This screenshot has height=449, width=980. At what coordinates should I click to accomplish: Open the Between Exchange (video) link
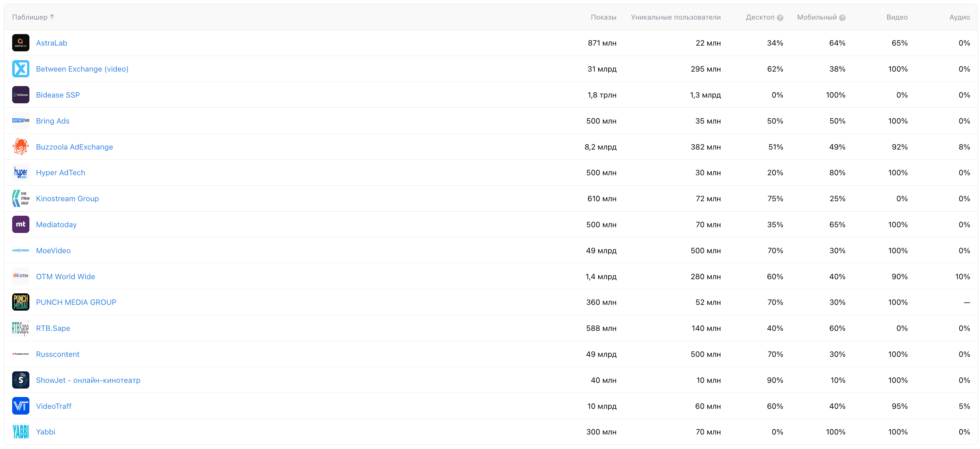click(82, 69)
